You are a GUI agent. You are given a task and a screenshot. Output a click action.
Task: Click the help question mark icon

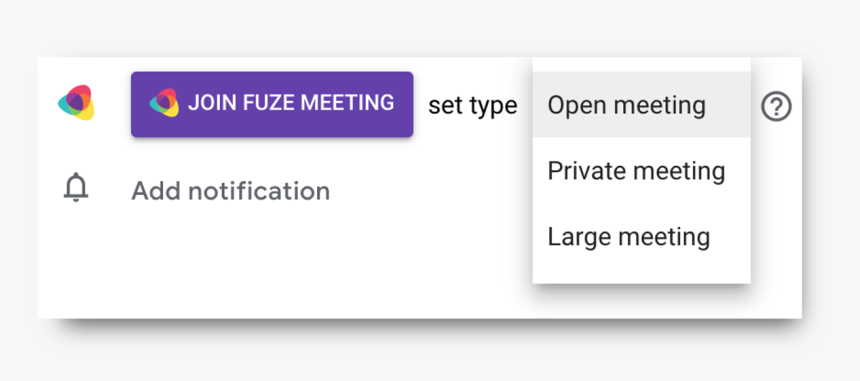776,106
